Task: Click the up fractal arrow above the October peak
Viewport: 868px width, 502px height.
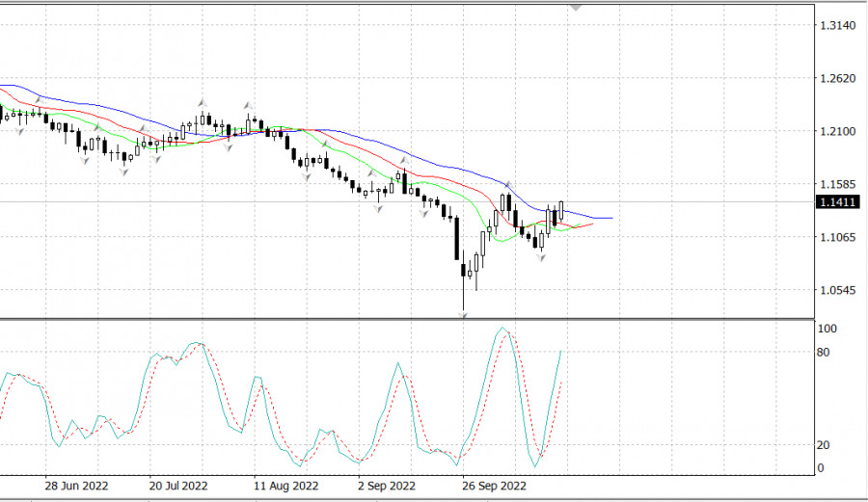Action: pyautogui.click(x=508, y=184)
